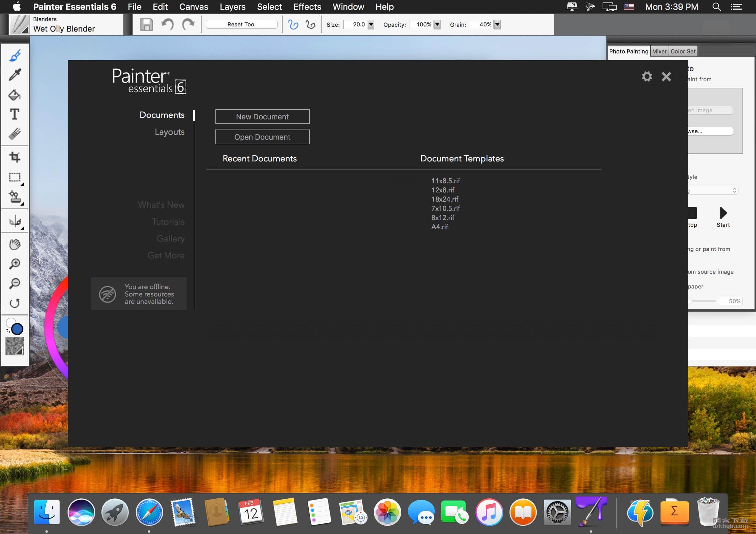
Task: Click the Size value field
Action: [x=355, y=24]
